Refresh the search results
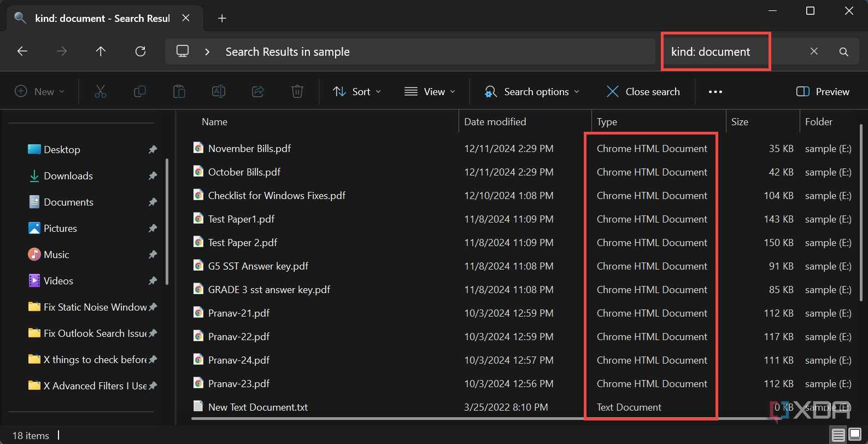The height and width of the screenshot is (444, 868). pos(140,51)
